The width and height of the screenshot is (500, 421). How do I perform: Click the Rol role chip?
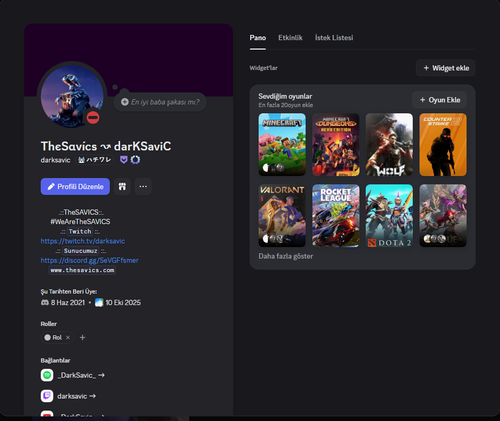click(57, 338)
